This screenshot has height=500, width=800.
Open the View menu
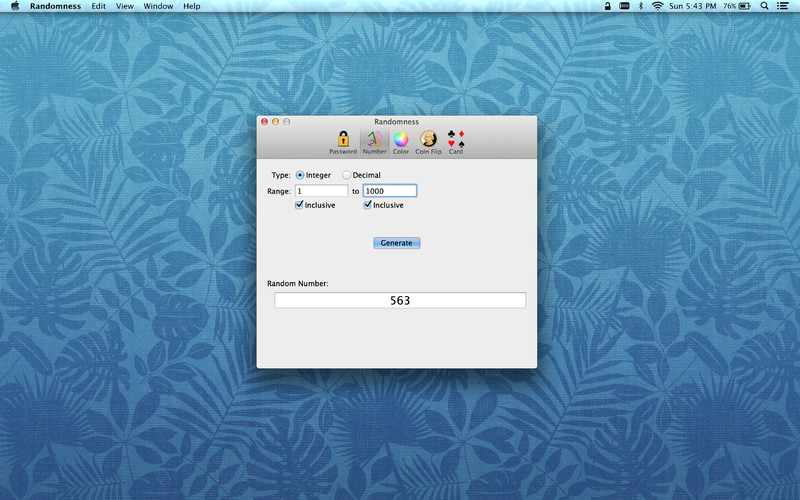[x=124, y=6]
